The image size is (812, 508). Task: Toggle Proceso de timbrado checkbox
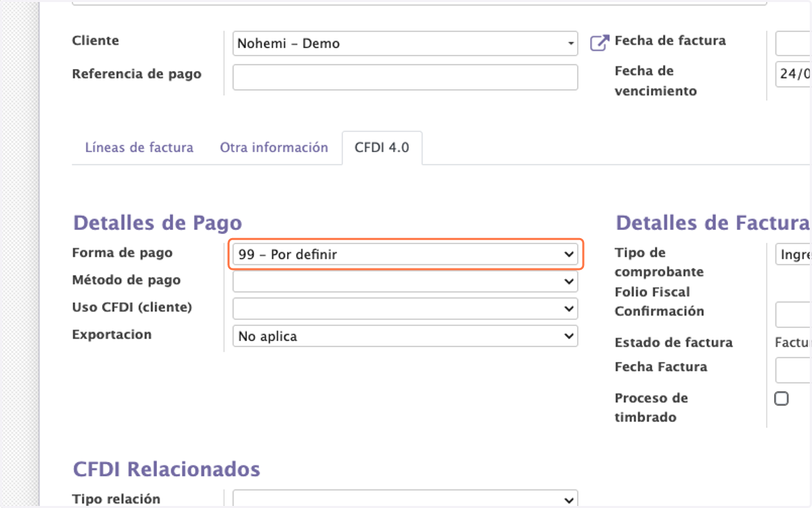(782, 398)
